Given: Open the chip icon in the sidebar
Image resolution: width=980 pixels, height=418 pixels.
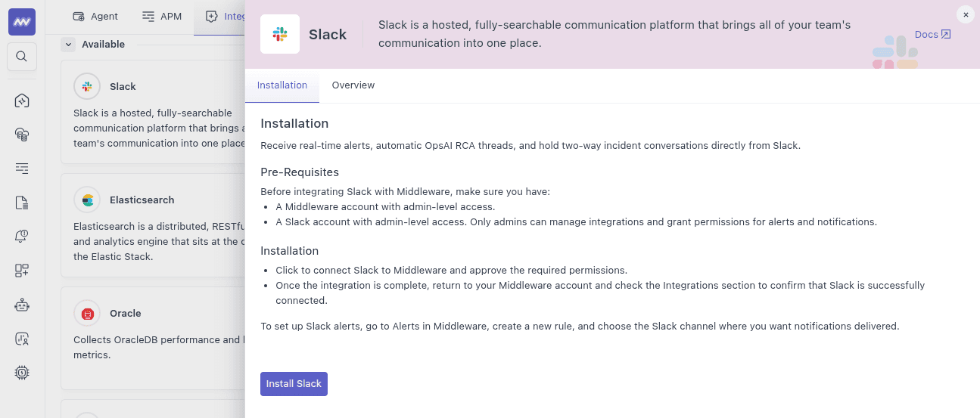Looking at the screenshot, I should 22,373.
